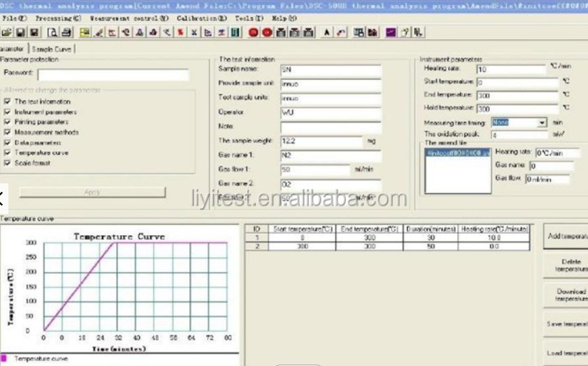Click the letter A text toolbar icon
This screenshot has width=588, height=366.
click(327, 33)
